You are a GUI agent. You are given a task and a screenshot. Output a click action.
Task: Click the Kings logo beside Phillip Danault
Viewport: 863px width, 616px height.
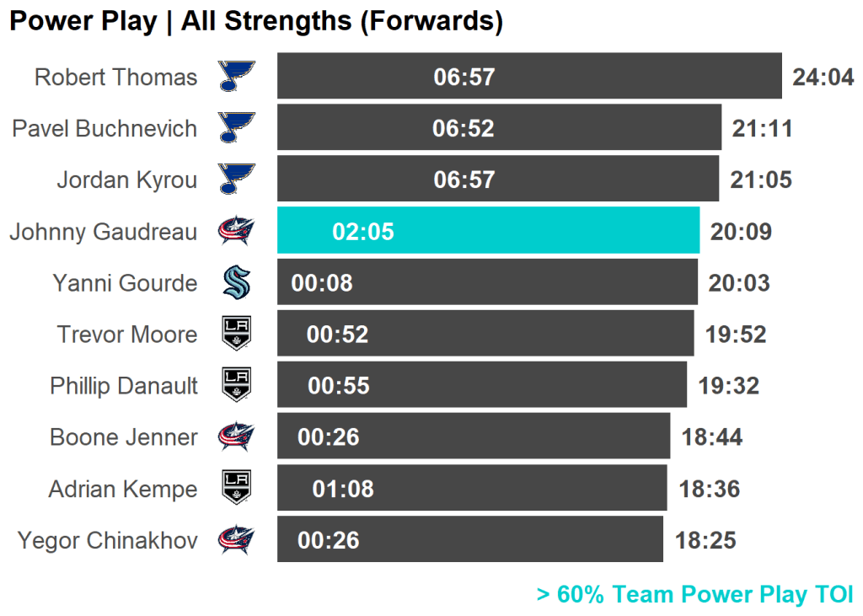coord(236,385)
